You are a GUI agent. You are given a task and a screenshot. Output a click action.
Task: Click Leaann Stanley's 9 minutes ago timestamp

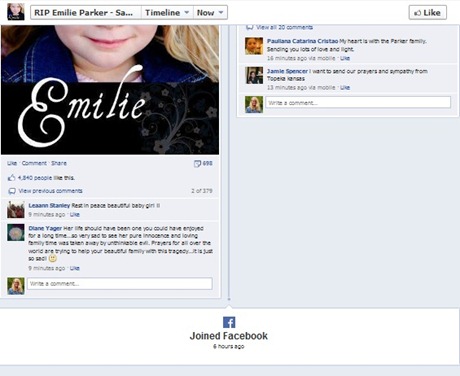click(x=47, y=214)
